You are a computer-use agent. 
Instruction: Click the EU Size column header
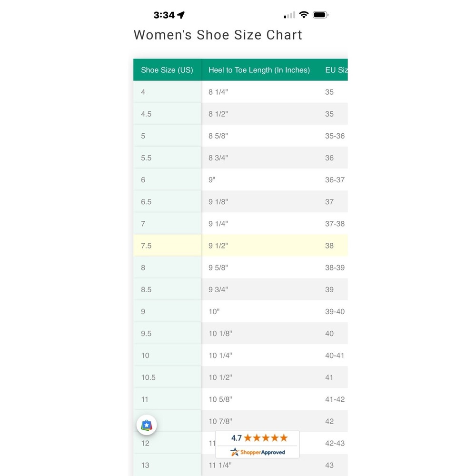pyautogui.click(x=336, y=70)
